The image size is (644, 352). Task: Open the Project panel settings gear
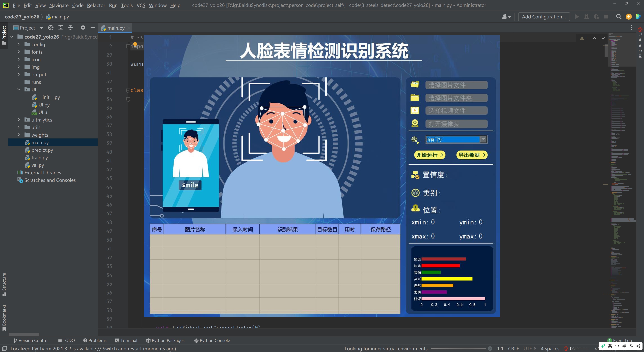click(83, 28)
